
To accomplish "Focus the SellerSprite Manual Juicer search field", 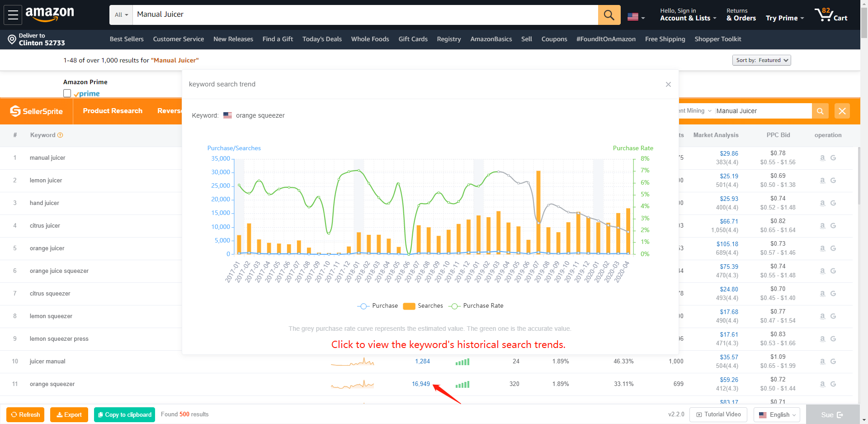I will pyautogui.click(x=763, y=111).
